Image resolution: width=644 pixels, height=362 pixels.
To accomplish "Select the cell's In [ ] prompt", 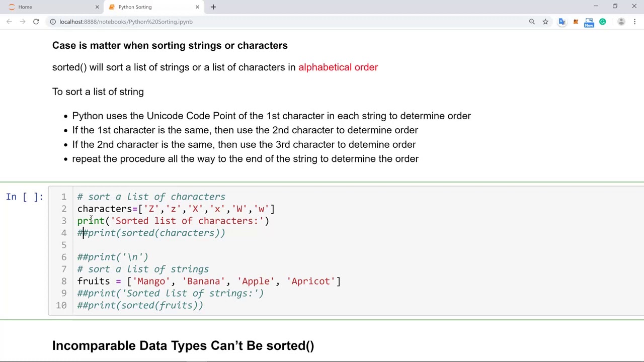I will pos(25,197).
